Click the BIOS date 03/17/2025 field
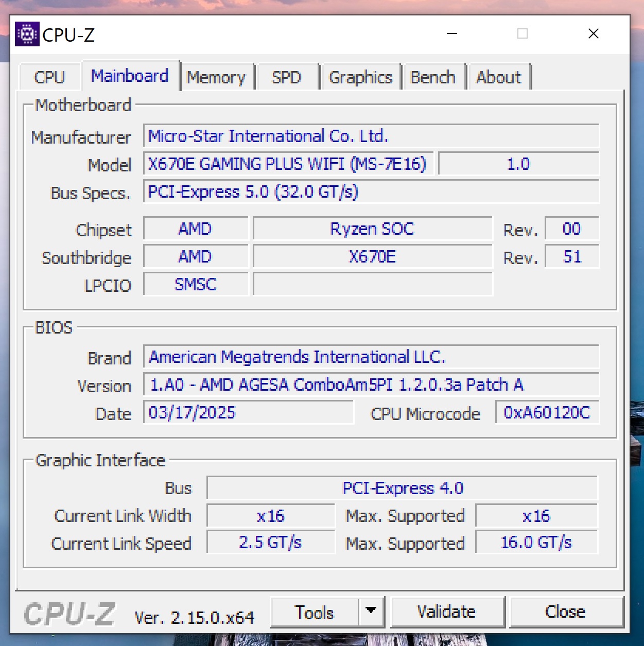Viewport: 644px width, 646px height. point(249,412)
